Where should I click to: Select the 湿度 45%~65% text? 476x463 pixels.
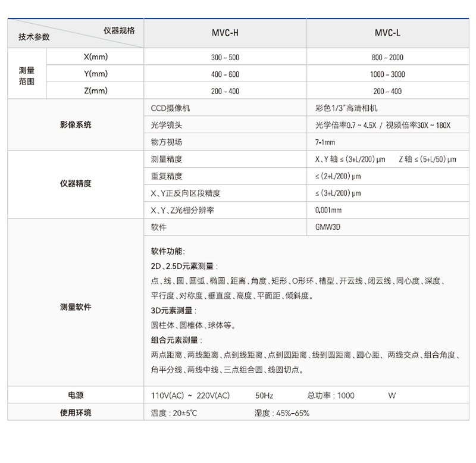point(281,413)
